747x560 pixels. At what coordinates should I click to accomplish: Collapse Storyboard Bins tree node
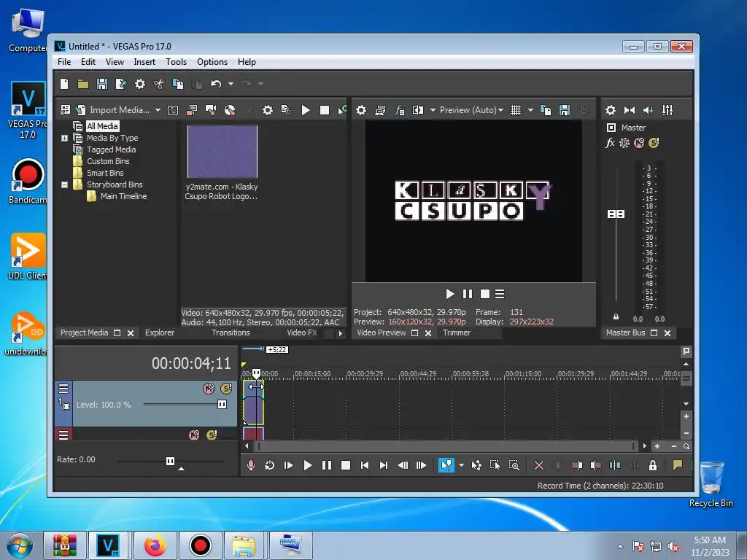pyautogui.click(x=64, y=184)
